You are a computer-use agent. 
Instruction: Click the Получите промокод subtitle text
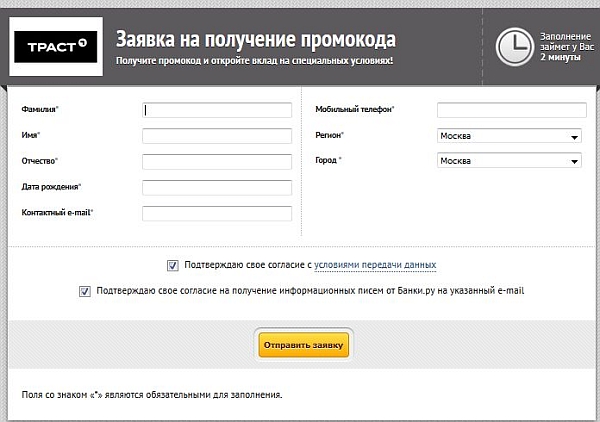point(254,62)
